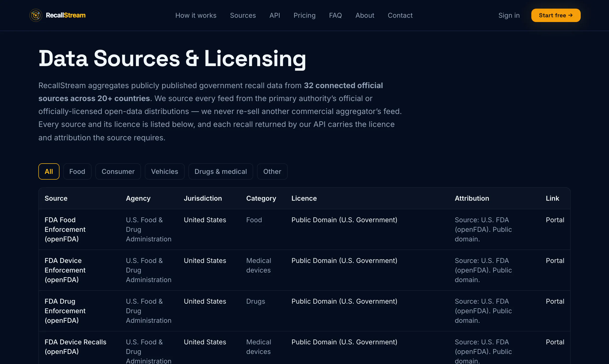The image size is (609, 364).
Task: Click the Data Sources & Licensing heading
Action: pos(172,59)
